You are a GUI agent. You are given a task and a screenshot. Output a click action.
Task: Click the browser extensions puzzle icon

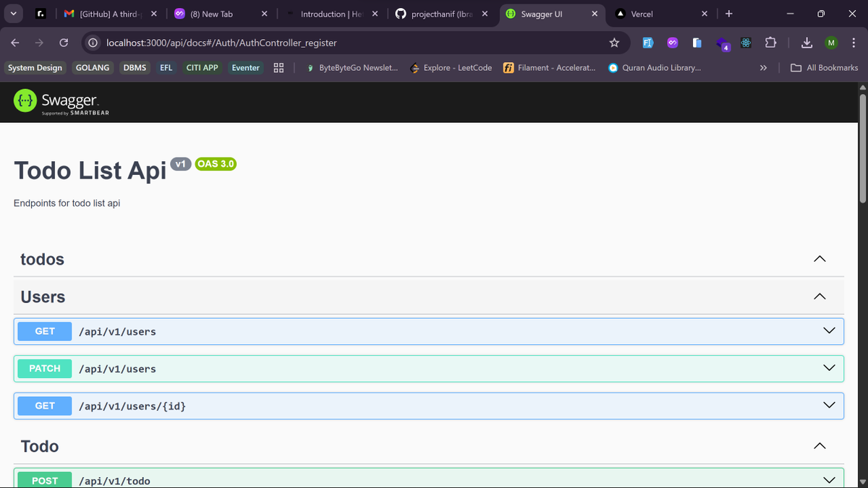(x=770, y=43)
